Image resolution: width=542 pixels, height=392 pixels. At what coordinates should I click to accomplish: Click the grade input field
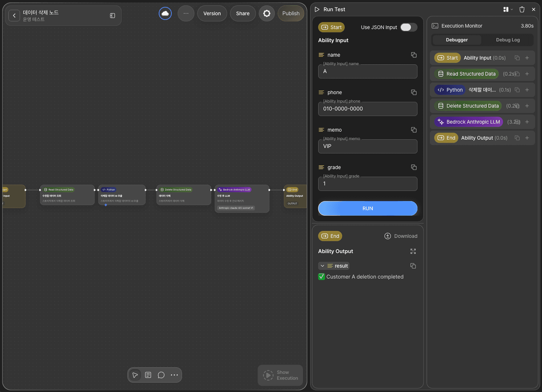368,184
